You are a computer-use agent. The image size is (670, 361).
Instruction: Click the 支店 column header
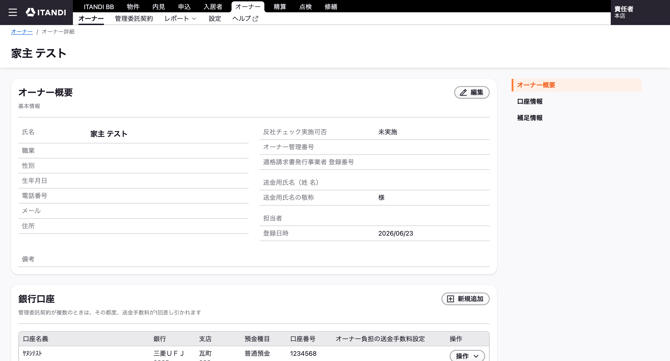click(x=205, y=339)
